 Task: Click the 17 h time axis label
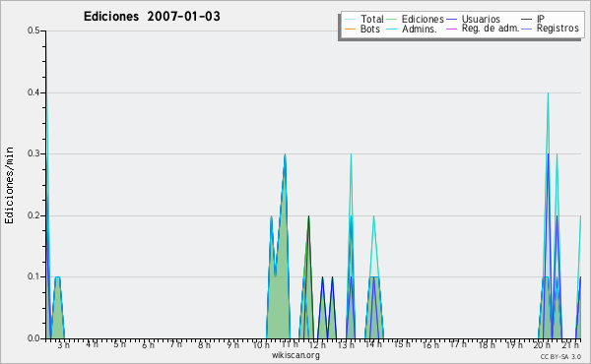point(457,344)
